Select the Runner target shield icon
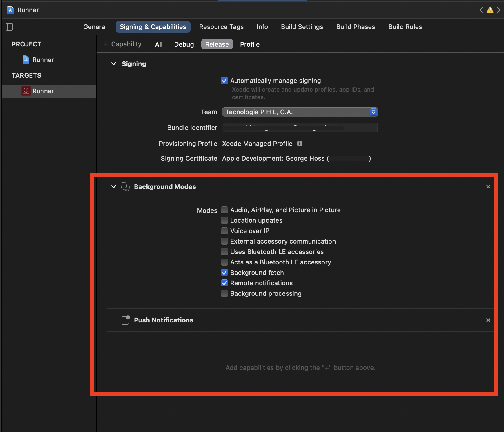 pos(26,91)
